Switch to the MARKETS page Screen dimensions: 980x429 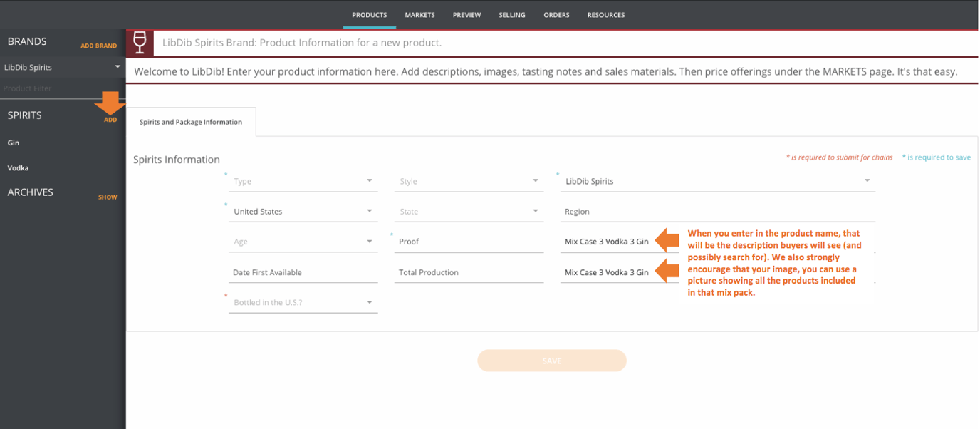coord(419,14)
